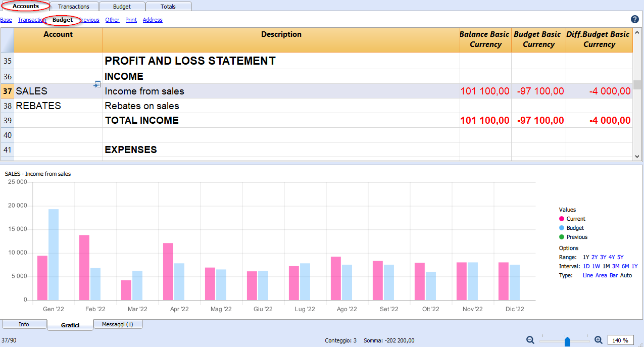Select the Address view link
This screenshot has width=644, height=347.
[x=153, y=20]
